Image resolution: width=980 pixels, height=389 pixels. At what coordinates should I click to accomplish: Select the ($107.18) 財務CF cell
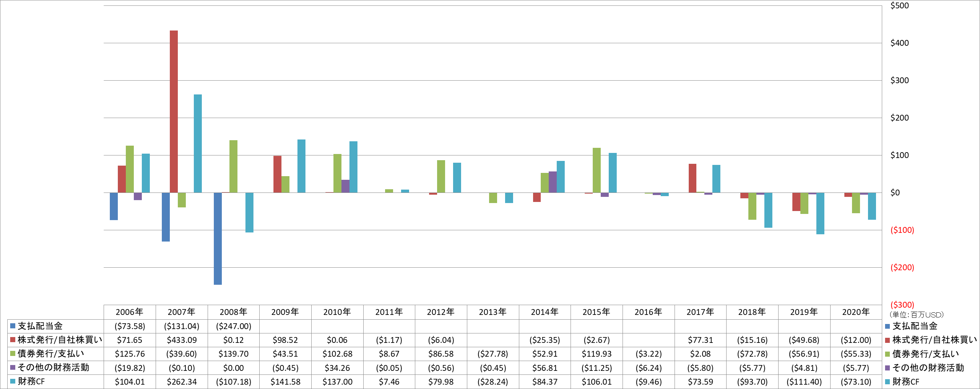point(233,382)
